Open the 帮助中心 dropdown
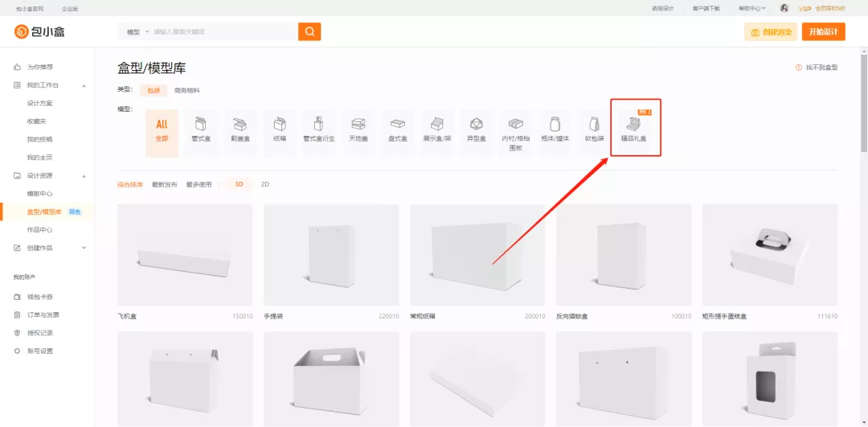Viewport: 868px width, 427px height. pos(751,8)
